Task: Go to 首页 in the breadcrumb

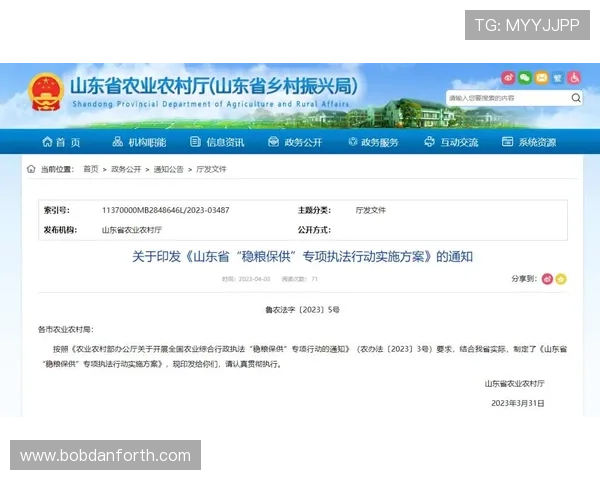Action: point(91,169)
